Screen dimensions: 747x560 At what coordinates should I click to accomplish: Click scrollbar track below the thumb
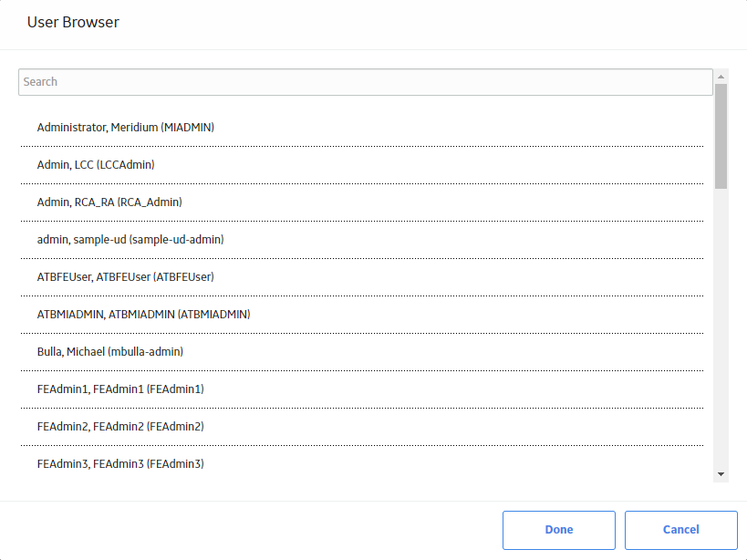pyautogui.click(x=721, y=328)
